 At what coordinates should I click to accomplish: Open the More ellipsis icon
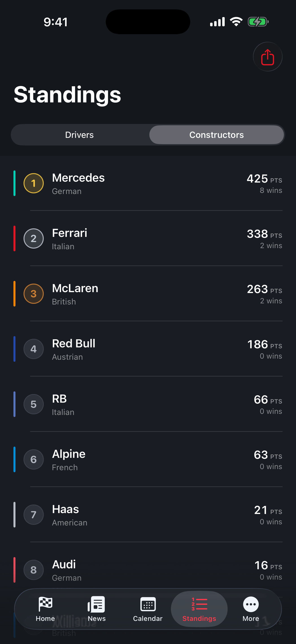pyautogui.click(x=251, y=604)
